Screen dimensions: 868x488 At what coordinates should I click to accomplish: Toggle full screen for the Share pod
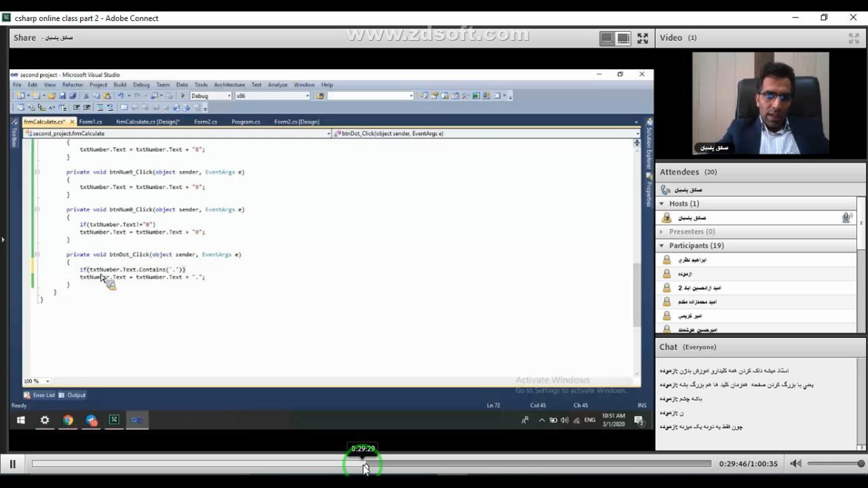[x=642, y=39]
